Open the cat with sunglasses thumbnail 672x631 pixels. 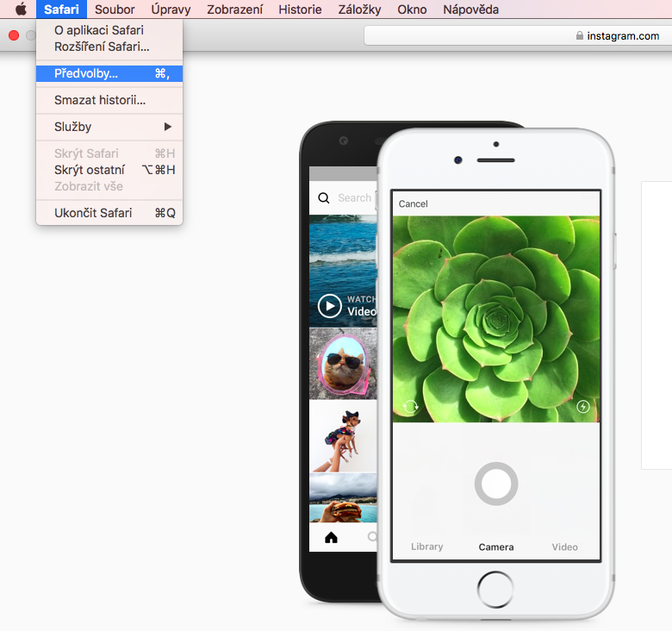(x=343, y=364)
